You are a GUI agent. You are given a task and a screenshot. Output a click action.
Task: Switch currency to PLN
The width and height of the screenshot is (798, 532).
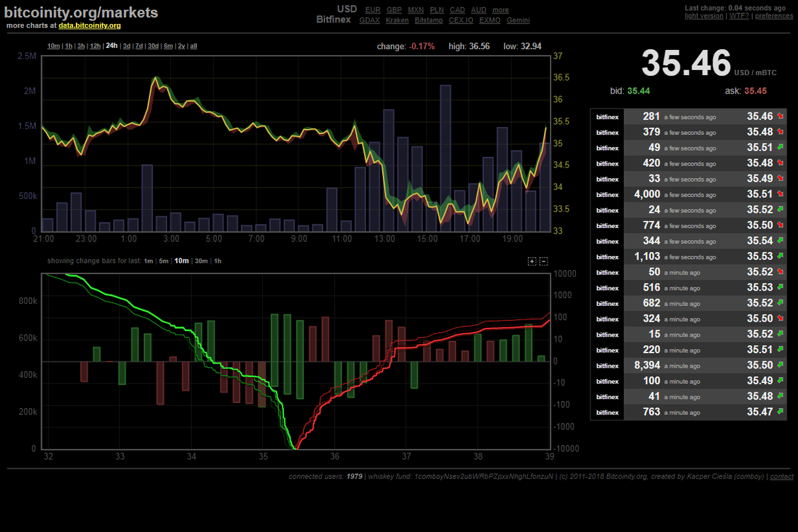pos(437,10)
